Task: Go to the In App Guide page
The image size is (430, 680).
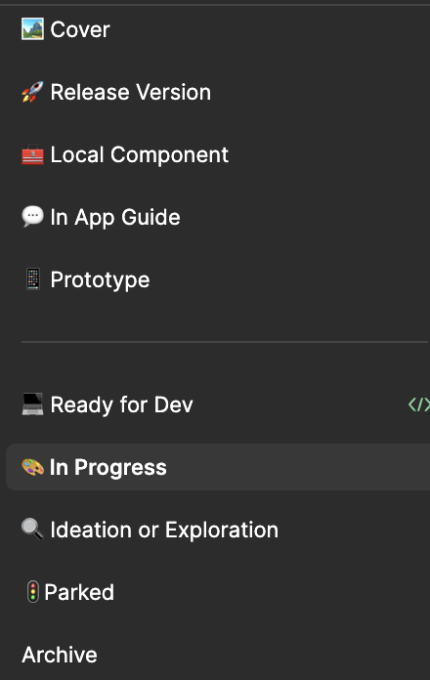Action: pos(218,217)
